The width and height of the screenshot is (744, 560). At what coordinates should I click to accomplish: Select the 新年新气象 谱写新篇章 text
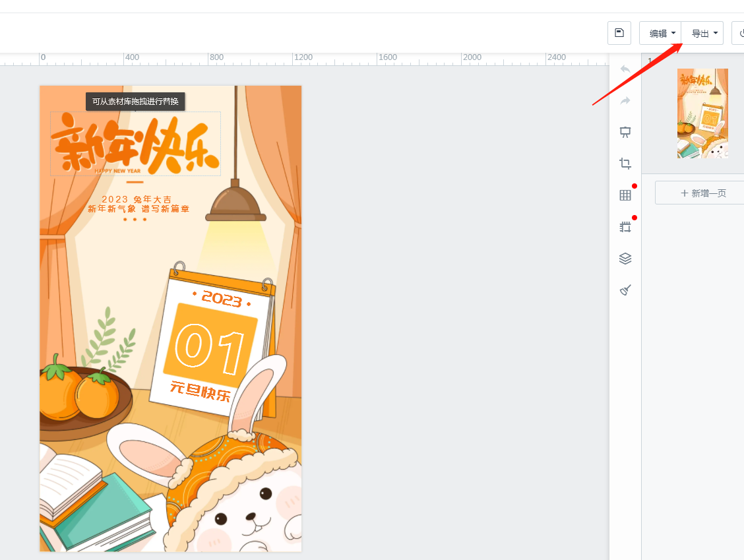[x=139, y=209]
